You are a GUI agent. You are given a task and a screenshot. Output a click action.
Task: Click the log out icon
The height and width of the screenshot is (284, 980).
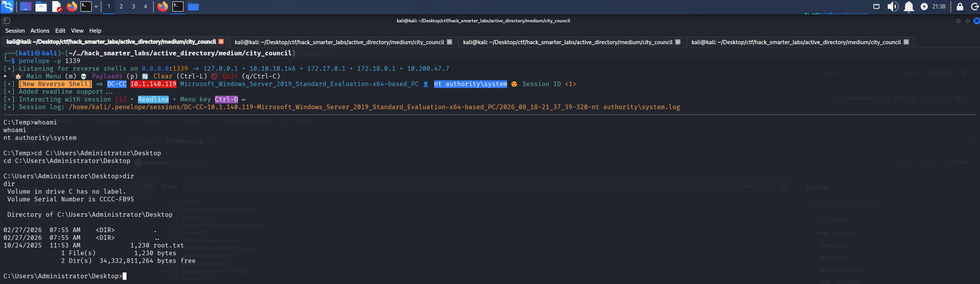[975, 7]
